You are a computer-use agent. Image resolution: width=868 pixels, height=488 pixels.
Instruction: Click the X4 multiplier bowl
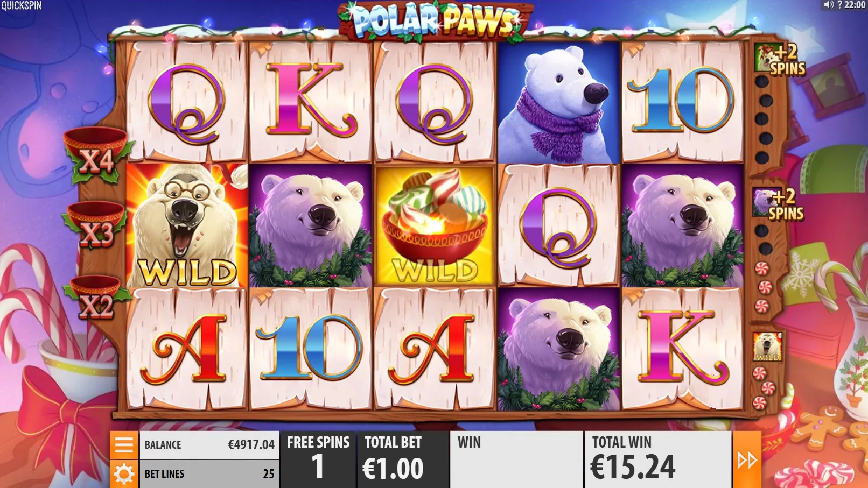tap(97, 154)
